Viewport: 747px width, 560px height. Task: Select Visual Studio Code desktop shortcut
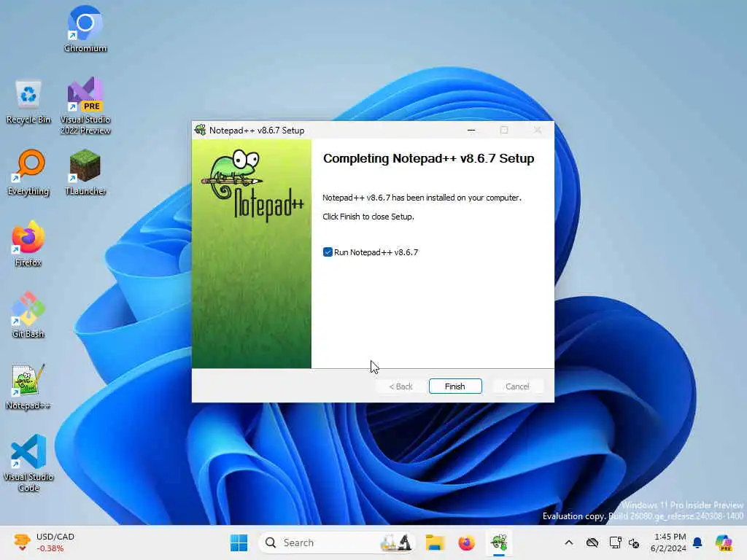point(28,462)
